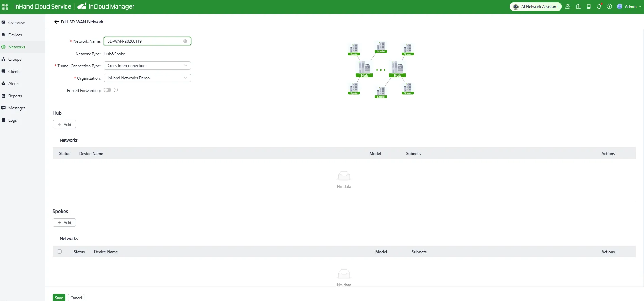
Task: Toggle the Forced Forwarding switch
Action: click(108, 90)
